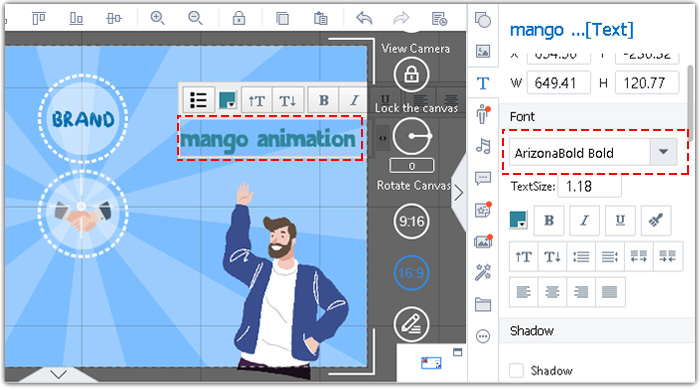Select the Text tool in sidebar

click(483, 83)
